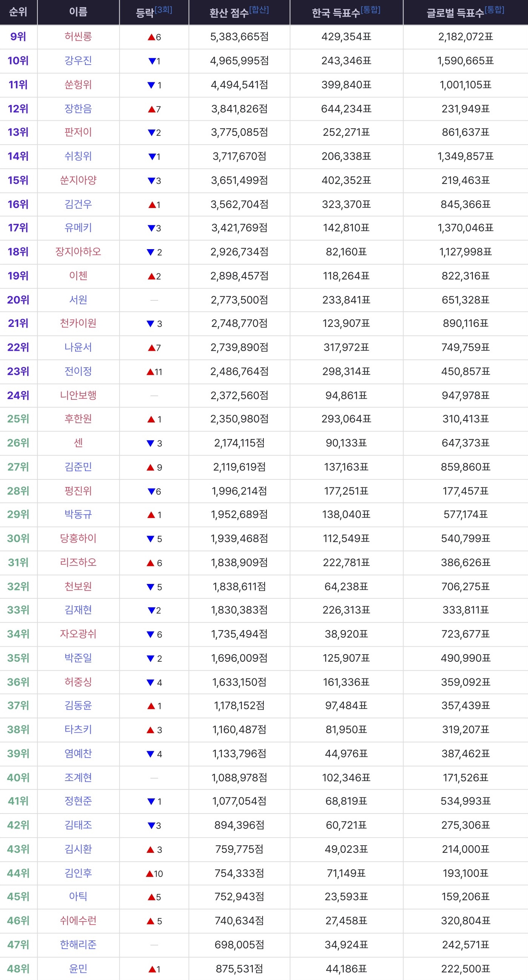
Task: Click the gray dash in 서원's row
Action: tap(154, 300)
